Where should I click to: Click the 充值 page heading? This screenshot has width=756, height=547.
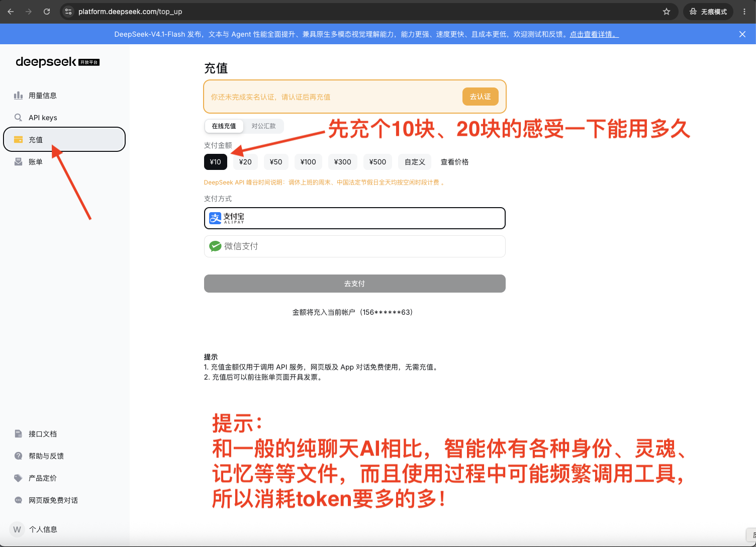[x=216, y=68]
